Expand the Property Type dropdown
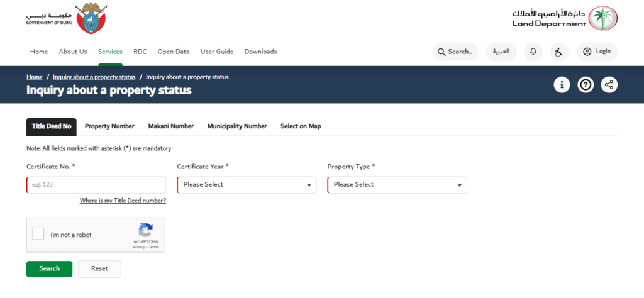The height and width of the screenshot is (298, 644). (397, 185)
